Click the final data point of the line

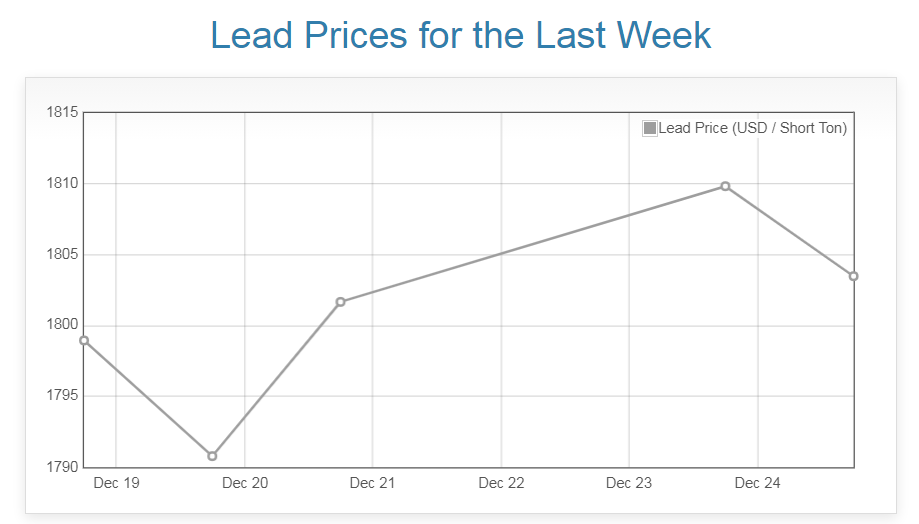click(853, 276)
